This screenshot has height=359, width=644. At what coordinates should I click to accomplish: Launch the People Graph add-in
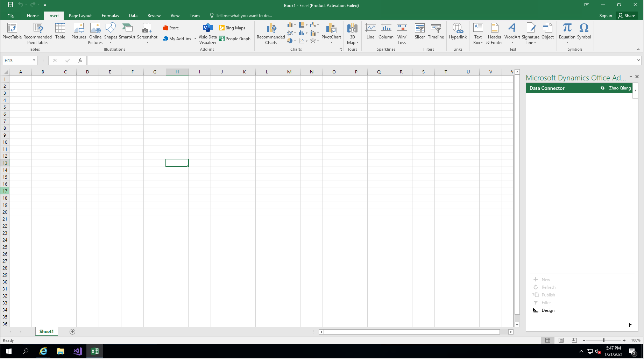click(x=235, y=39)
